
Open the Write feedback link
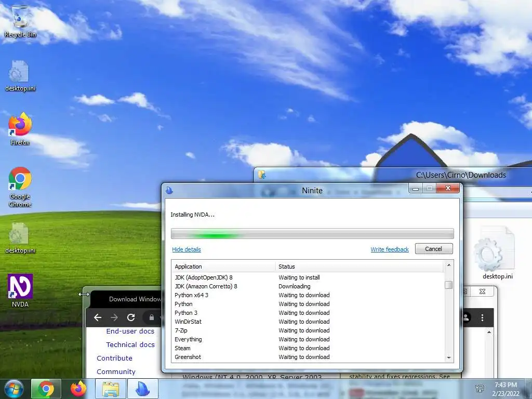[x=390, y=249]
